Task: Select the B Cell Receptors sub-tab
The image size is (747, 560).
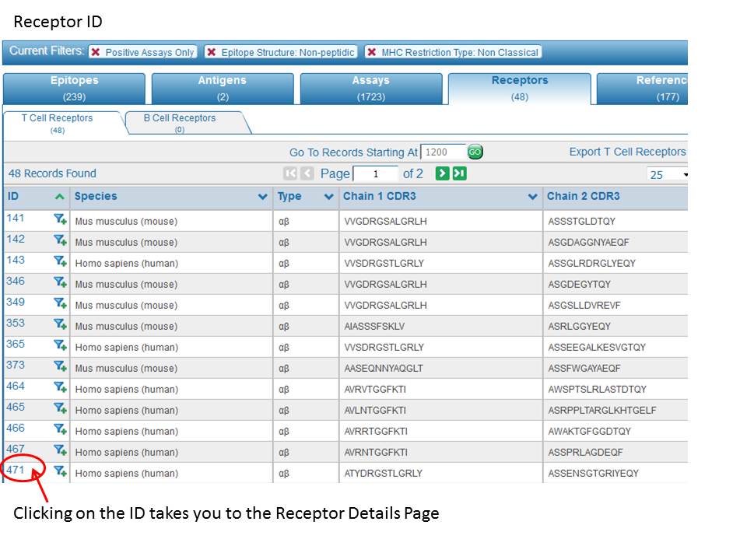Action: [x=180, y=123]
